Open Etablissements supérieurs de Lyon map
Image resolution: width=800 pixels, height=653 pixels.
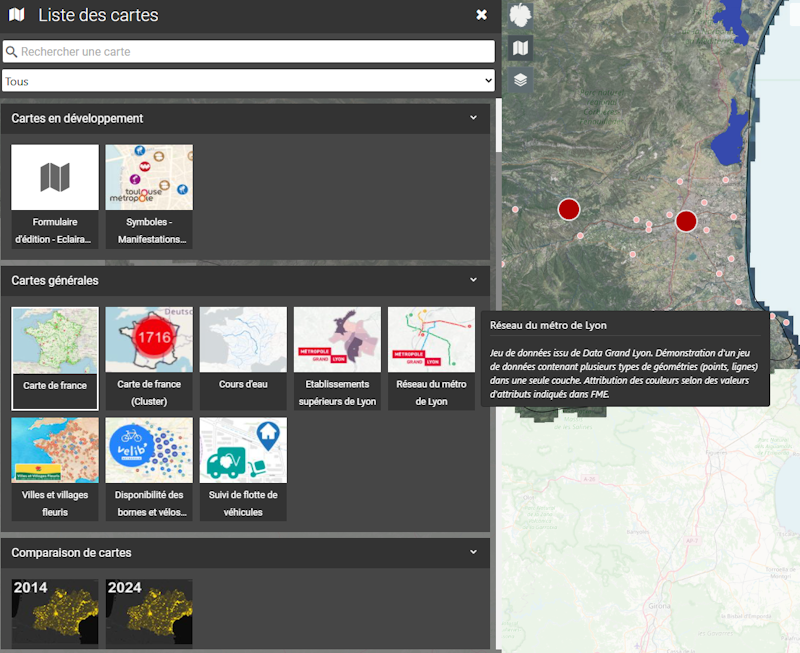[x=337, y=358]
